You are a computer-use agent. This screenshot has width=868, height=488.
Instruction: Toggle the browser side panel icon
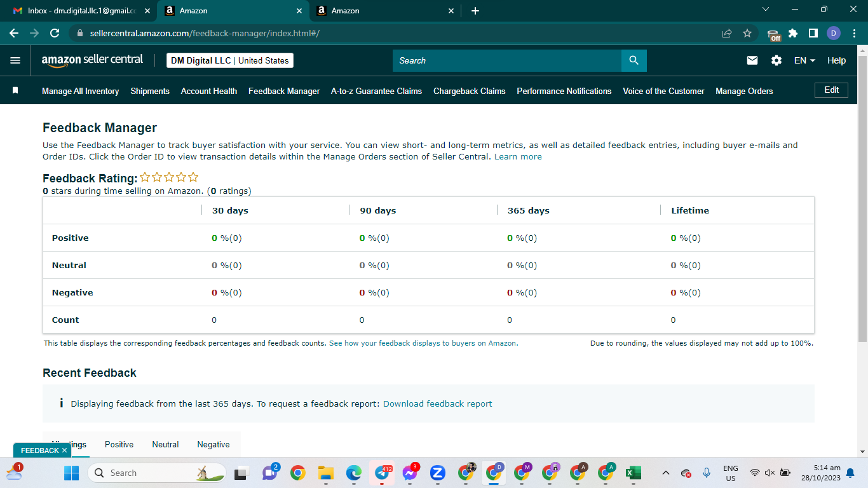[x=813, y=33]
